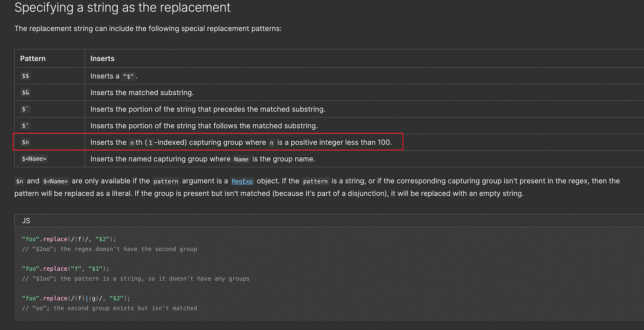Click the $$ pattern code cell
Screen dimensions: 644x330
[25, 76]
